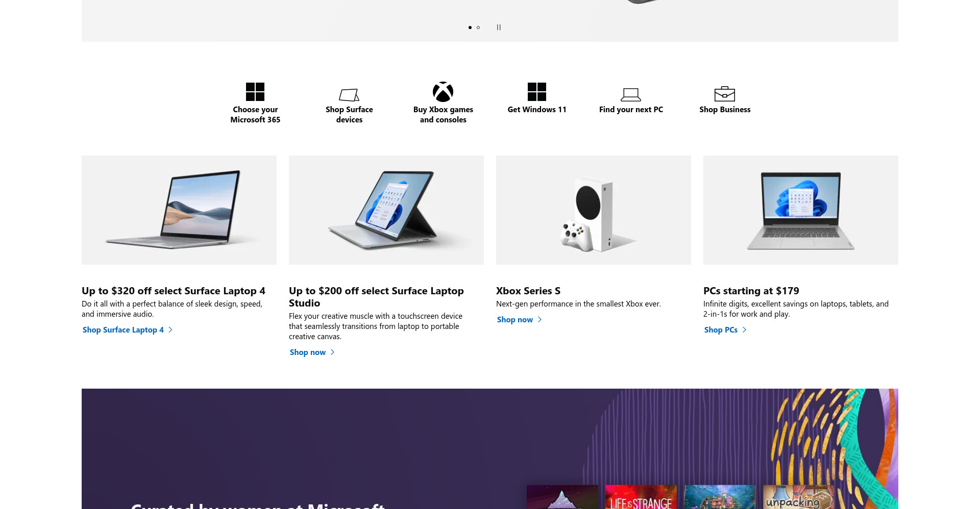Viewport: 980px width, 509px height.
Task: Open Shop Surface devices link
Action: [x=349, y=114]
